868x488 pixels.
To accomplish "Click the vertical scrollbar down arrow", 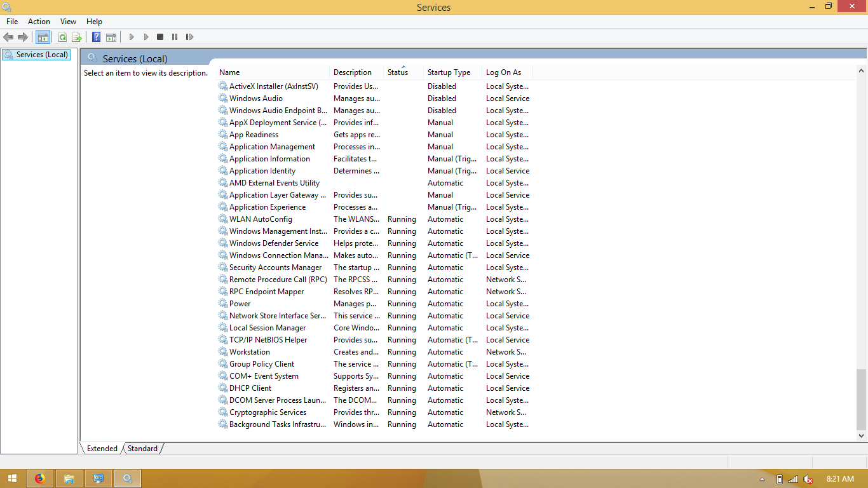I will click(862, 436).
